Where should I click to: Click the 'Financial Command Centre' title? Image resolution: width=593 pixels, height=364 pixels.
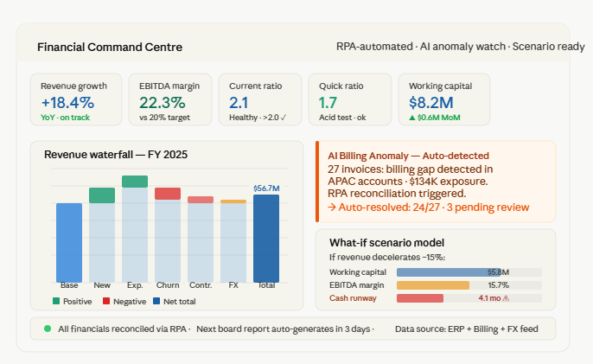110,47
